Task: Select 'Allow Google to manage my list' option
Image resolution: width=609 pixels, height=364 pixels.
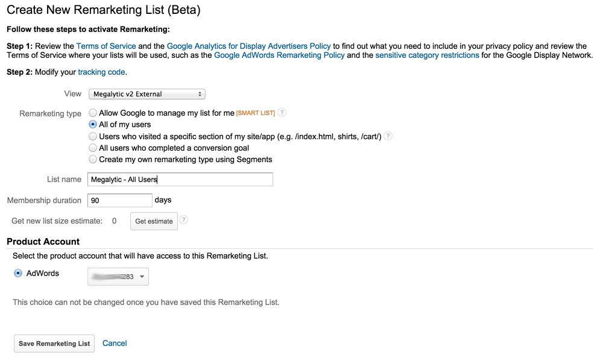Action: 93,113
